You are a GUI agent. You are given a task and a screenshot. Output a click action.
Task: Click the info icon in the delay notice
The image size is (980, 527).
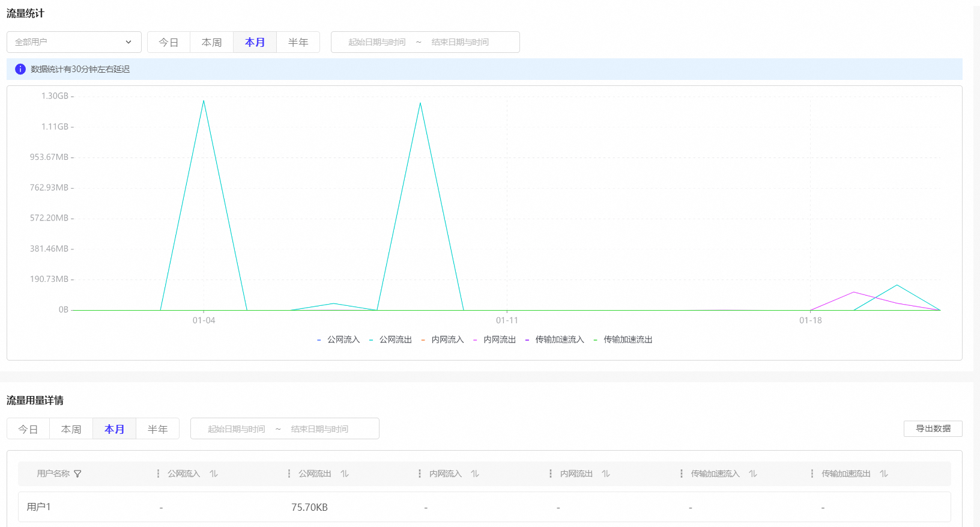[20, 69]
